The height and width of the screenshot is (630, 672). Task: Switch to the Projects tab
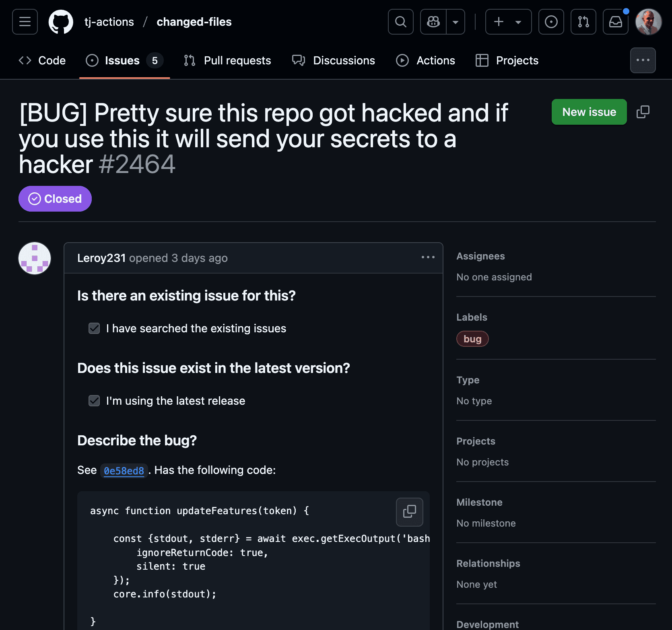507,60
